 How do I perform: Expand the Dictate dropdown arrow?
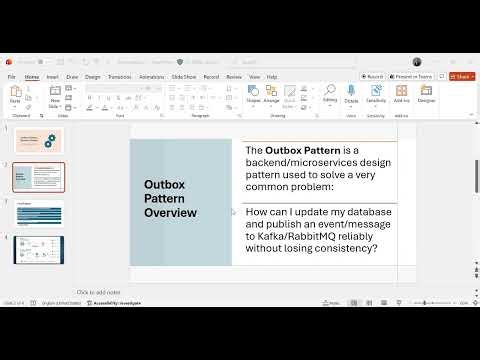tap(351, 107)
